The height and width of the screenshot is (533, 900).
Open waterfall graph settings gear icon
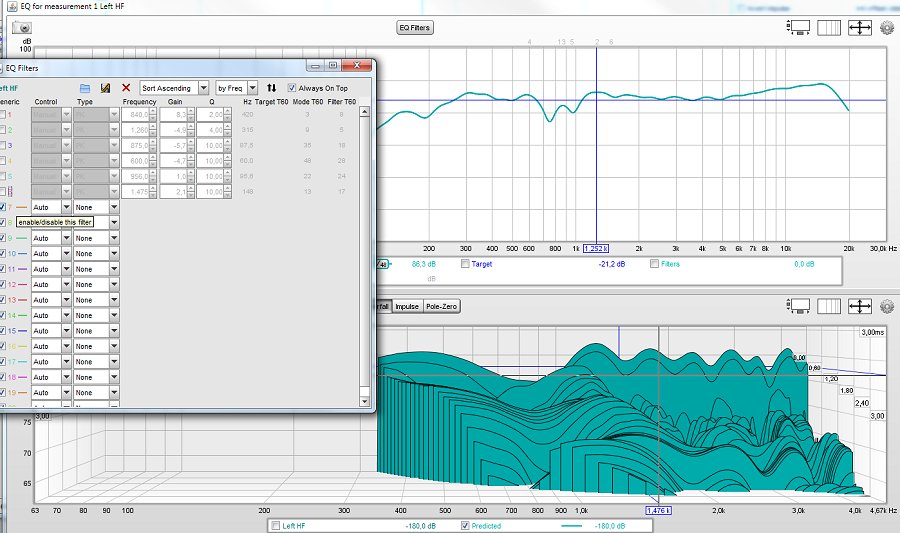pos(887,306)
